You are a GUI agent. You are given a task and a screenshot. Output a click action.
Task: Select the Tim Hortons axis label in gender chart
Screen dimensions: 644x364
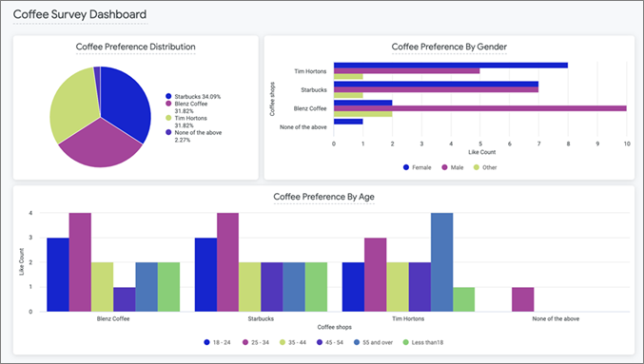coord(310,71)
